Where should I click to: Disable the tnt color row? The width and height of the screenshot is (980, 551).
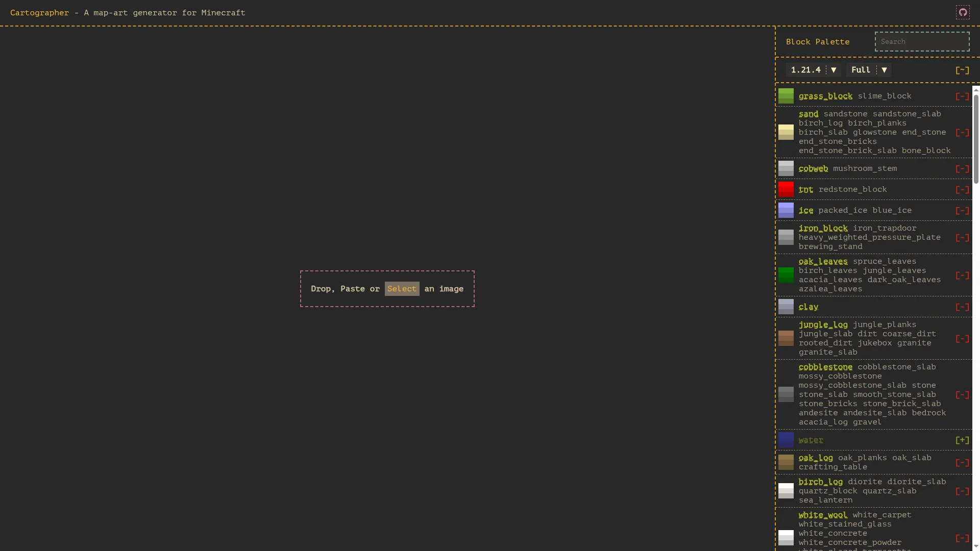[962, 190]
